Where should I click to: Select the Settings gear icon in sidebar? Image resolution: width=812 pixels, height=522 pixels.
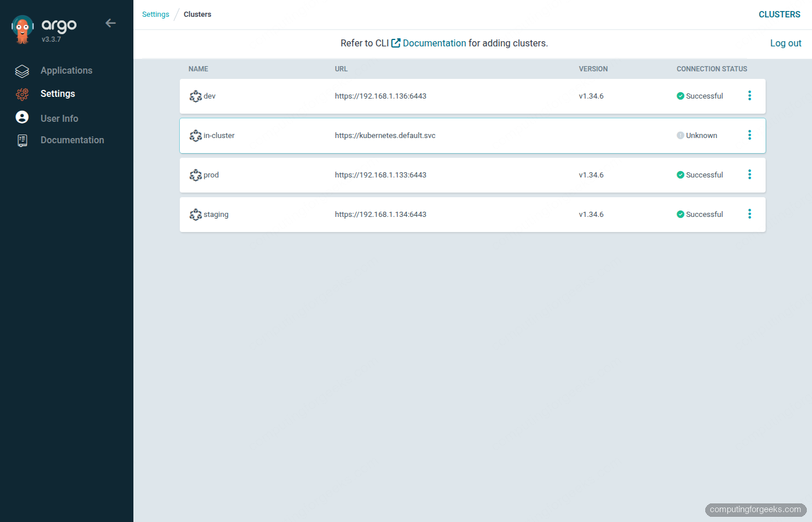(x=22, y=93)
